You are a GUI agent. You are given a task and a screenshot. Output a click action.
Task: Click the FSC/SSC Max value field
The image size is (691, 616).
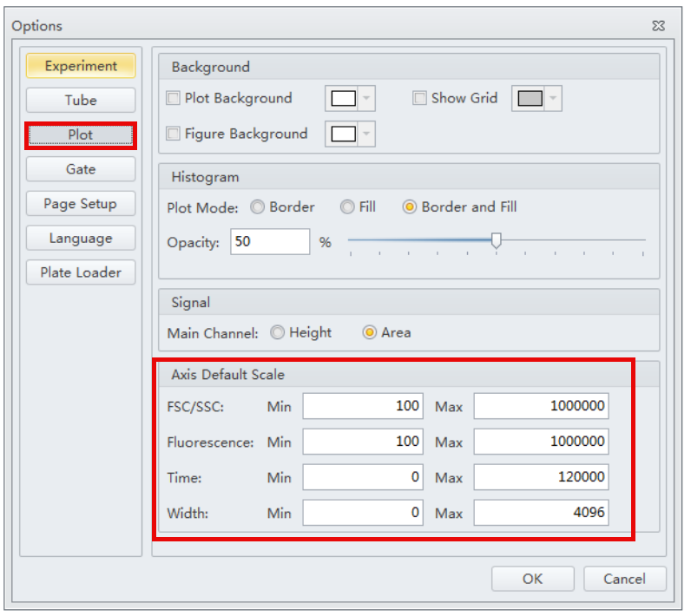pyautogui.click(x=541, y=406)
